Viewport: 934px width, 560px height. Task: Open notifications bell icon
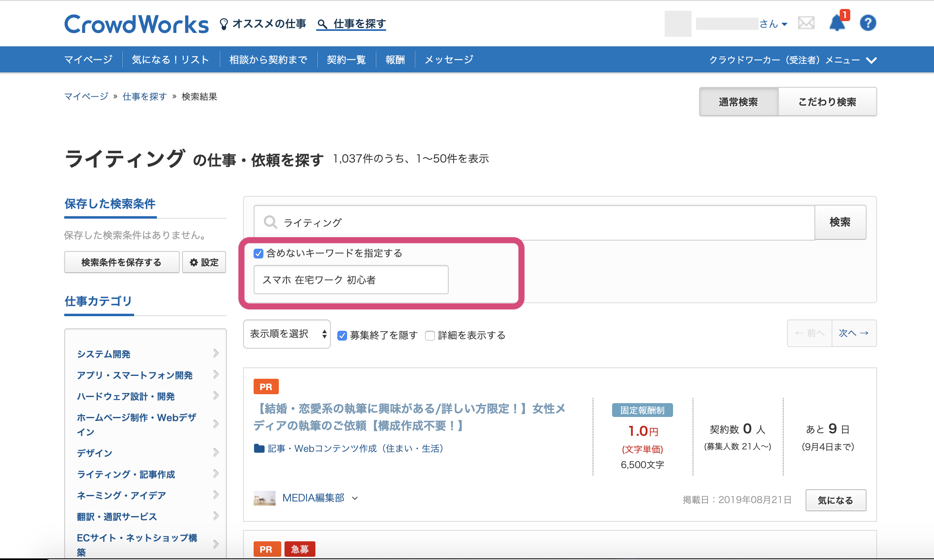837,23
